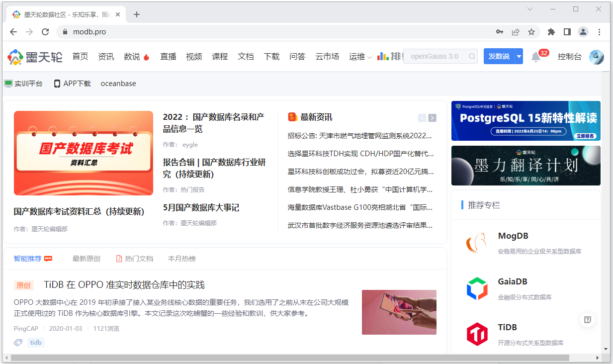Open the 墨力翻译计划 banner
Viewport: 613px width, 364px height.
(x=526, y=166)
